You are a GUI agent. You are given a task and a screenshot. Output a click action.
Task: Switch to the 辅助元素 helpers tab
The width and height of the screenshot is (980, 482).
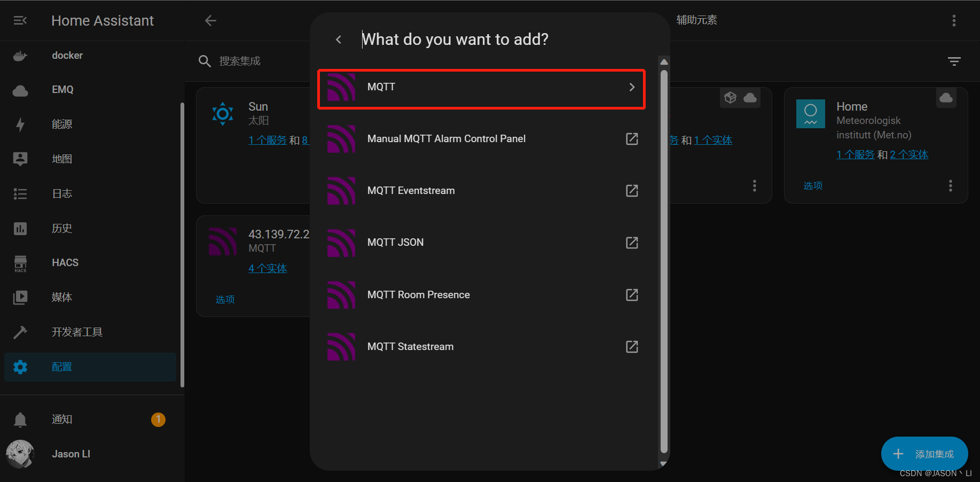coord(696,20)
